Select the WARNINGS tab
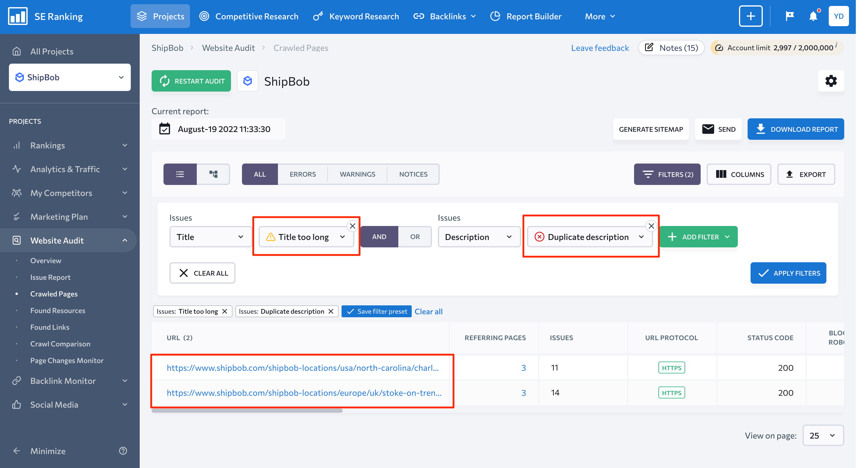 coord(357,174)
